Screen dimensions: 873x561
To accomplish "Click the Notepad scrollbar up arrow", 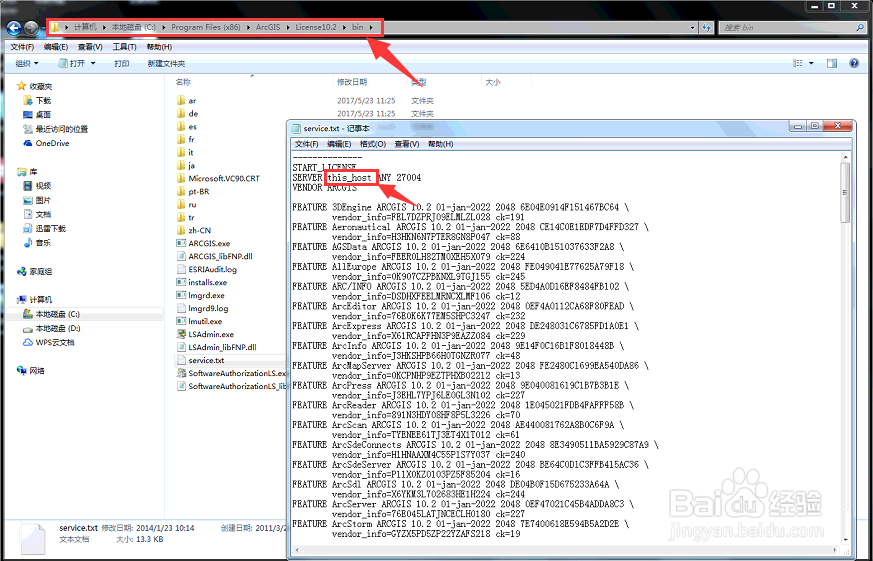I will click(845, 158).
